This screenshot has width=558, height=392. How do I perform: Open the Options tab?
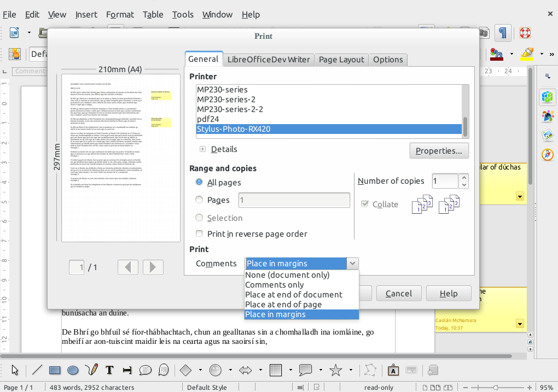click(388, 60)
